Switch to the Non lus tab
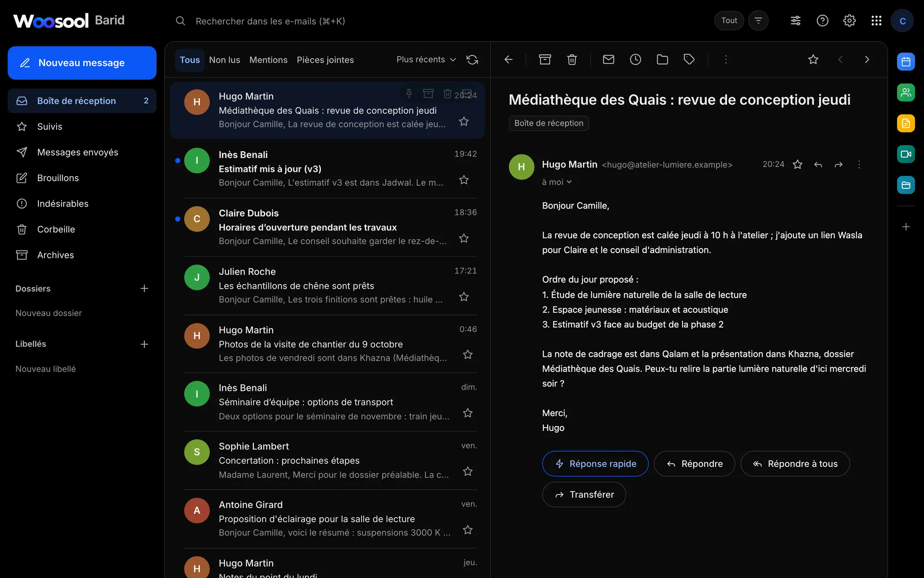Image resolution: width=924 pixels, height=578 pixels. click(224, 60)
